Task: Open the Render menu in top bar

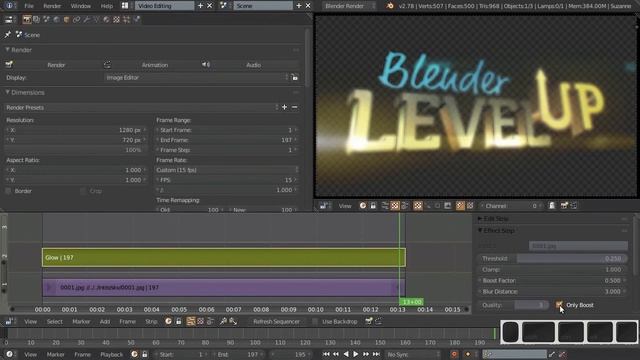Action: [x=52, y=6]
